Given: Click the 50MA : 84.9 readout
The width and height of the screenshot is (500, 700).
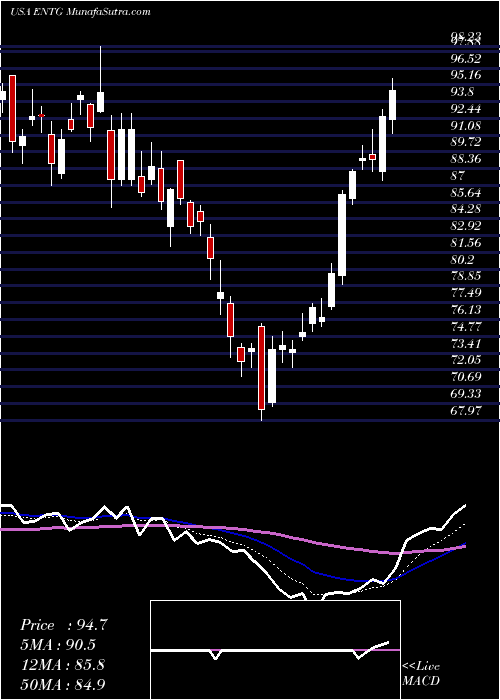Looking at the screenshot, I should [x=63, y=684].
